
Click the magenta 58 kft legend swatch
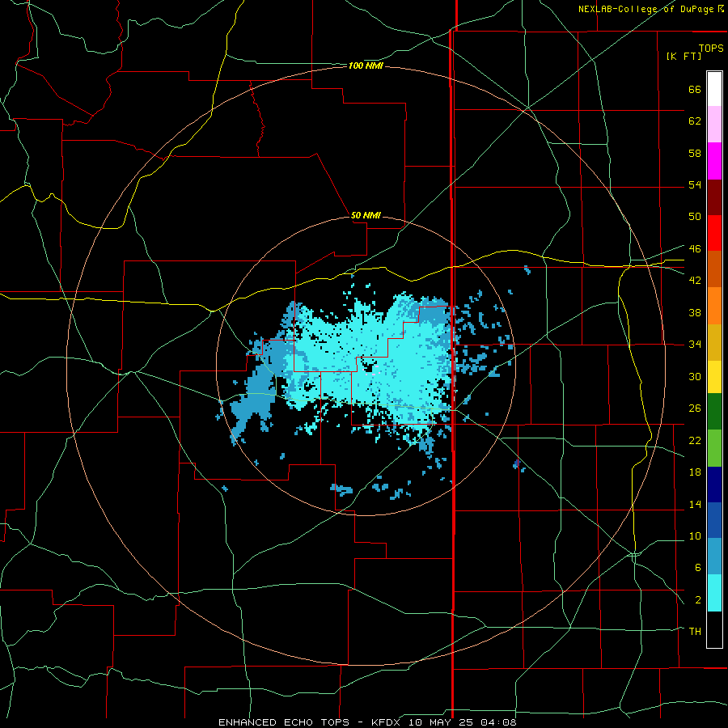(x=714, y=161)
